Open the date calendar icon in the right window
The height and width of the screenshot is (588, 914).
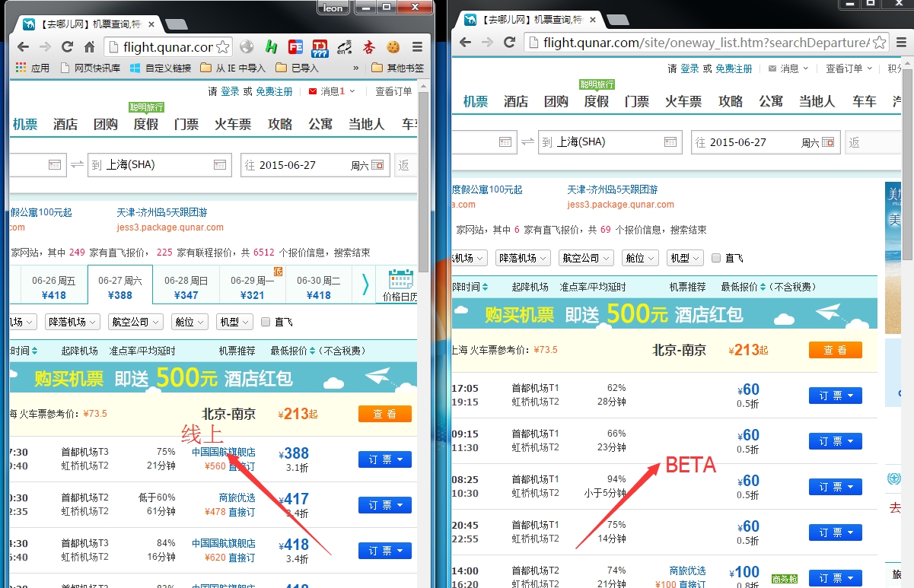pos(828,141)
